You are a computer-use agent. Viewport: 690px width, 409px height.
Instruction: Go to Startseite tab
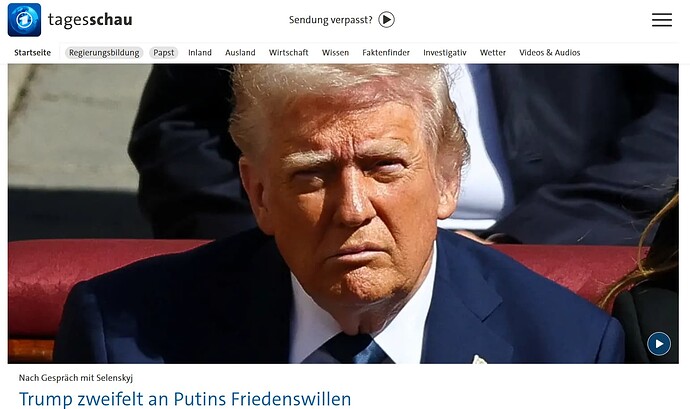click(33, 53)
